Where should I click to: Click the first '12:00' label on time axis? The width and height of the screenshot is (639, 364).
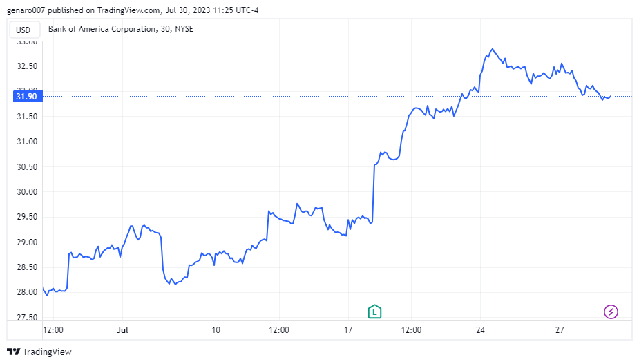point(53,330)
